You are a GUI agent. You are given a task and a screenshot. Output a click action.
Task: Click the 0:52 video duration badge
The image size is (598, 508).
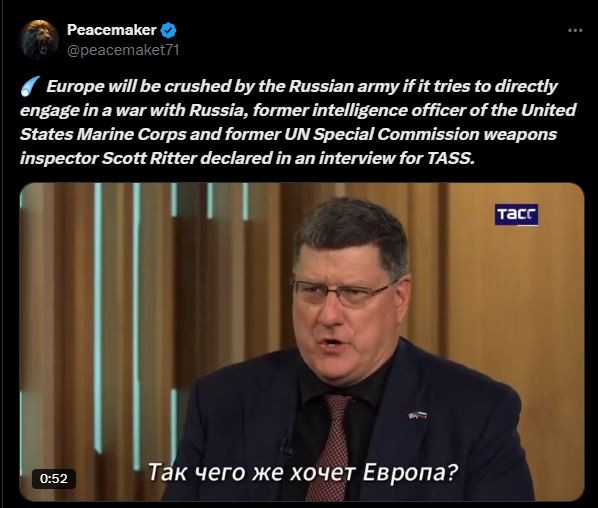click(x=53, y=478)
